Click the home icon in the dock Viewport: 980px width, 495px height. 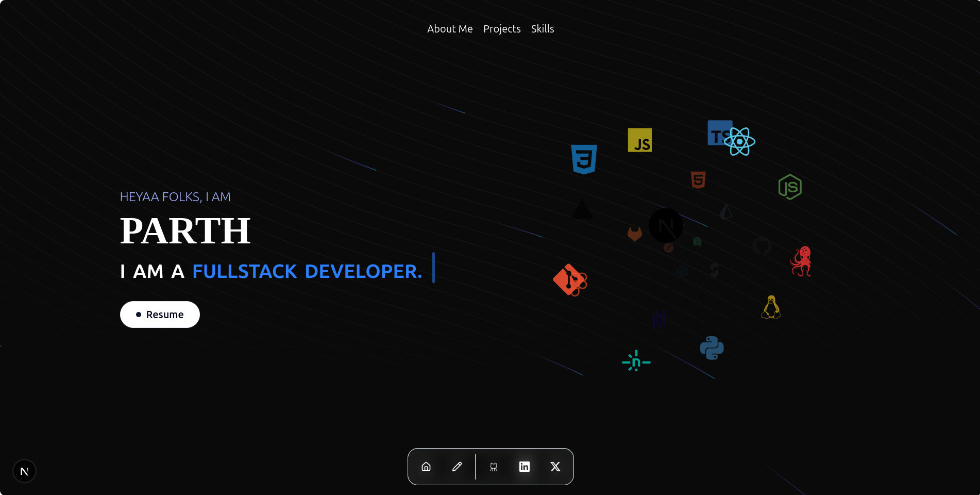426,467
